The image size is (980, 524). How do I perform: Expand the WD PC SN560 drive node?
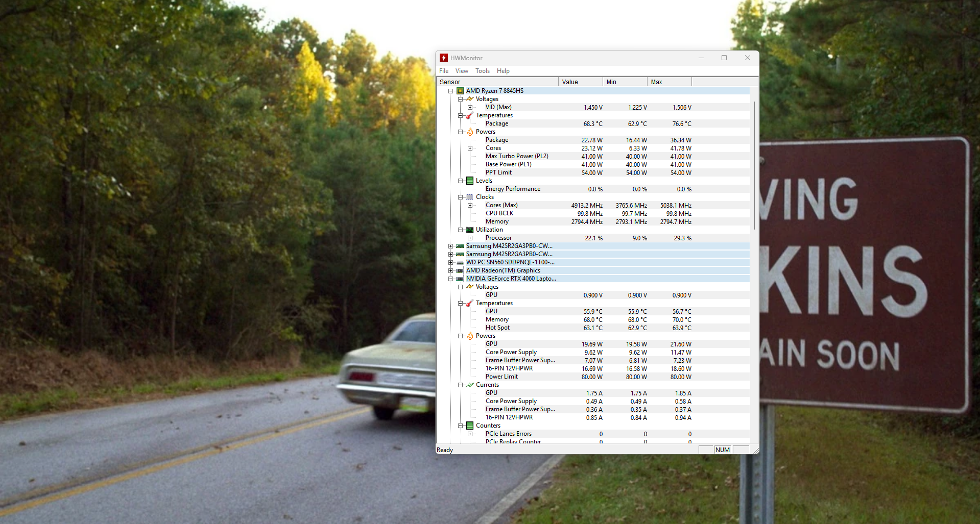click(x=450, y=262)
